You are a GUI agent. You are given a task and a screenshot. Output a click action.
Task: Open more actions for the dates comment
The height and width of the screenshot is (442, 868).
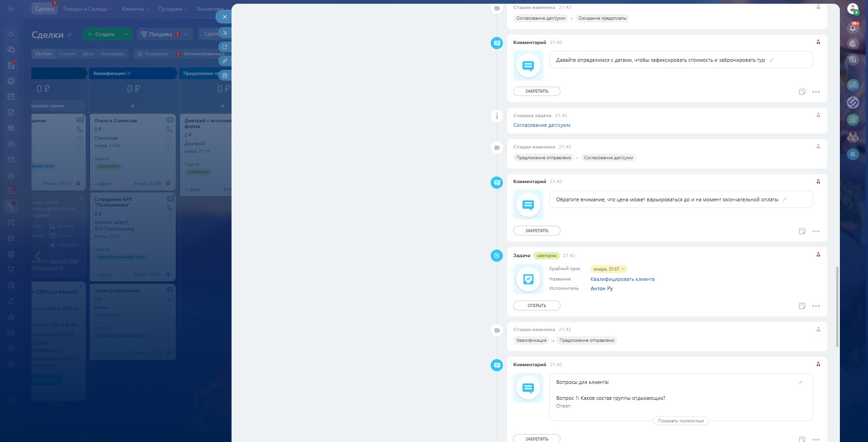[816, 92]
